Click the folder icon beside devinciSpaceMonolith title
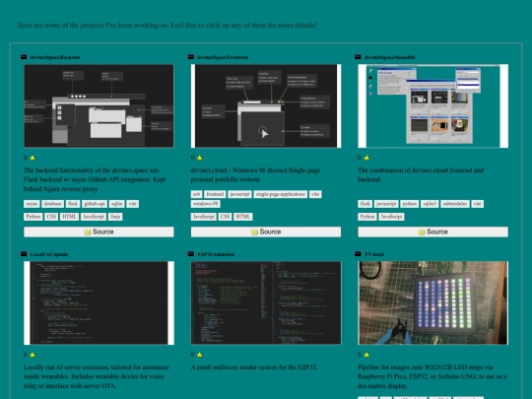 (x=358, y=57)
